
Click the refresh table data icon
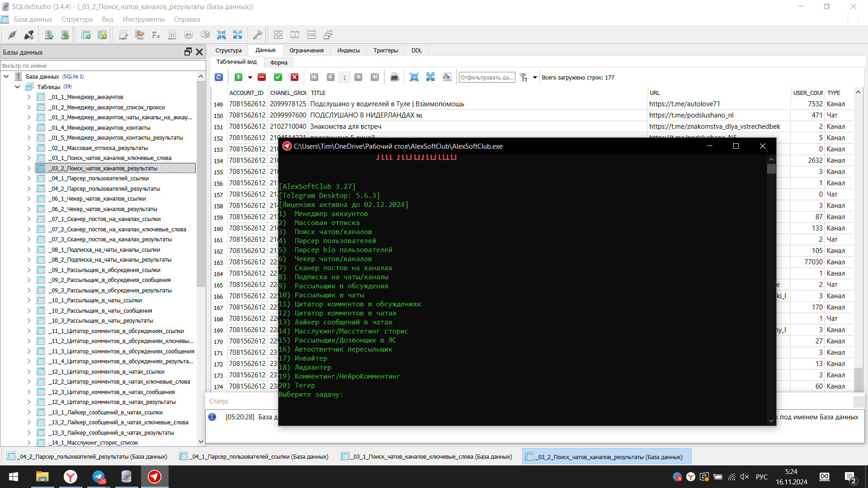point(219,77)
